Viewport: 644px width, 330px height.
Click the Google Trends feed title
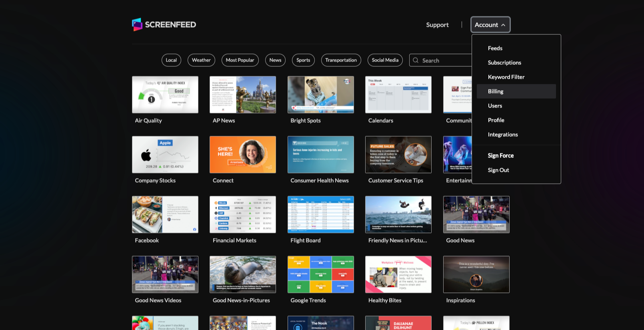coord(308,300)
